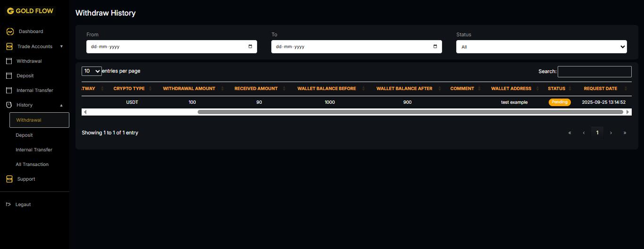Sort by Wallet Address column arrows
644x249 pixels.
(537, 89)
